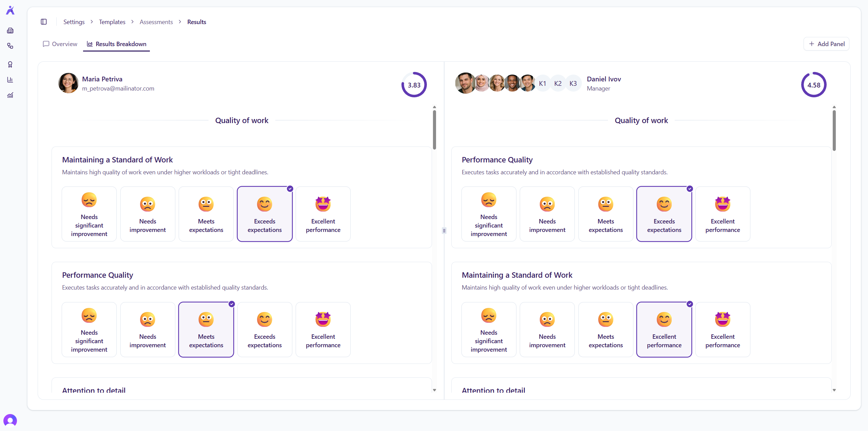
Task: Select Needs improvement under Daniel's Maintaining a Standard
Action: pyautogui.click(x=547, y=330)
